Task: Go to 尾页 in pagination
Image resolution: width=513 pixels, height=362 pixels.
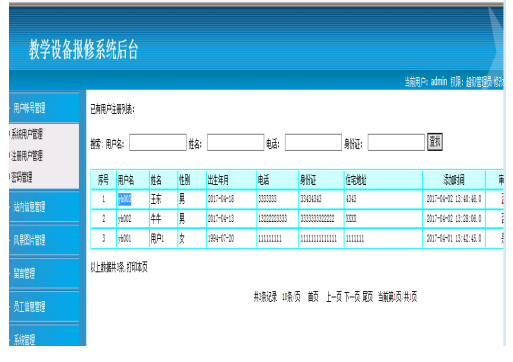Action: (368, 296)
